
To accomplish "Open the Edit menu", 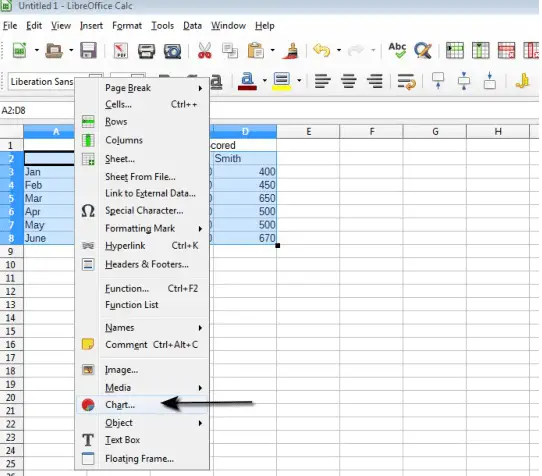I will [34, 26].
